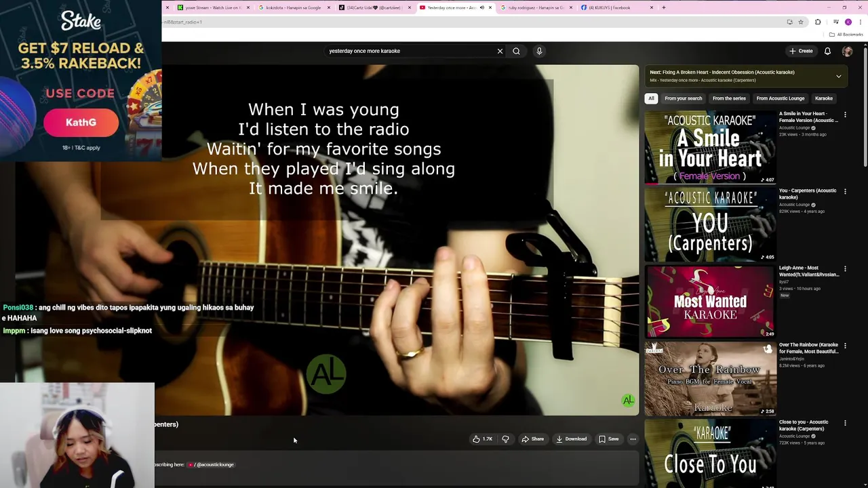The image size is (868, 488).
Task: Mute audio on the playing YouTube tab
Action: point(481,7)
